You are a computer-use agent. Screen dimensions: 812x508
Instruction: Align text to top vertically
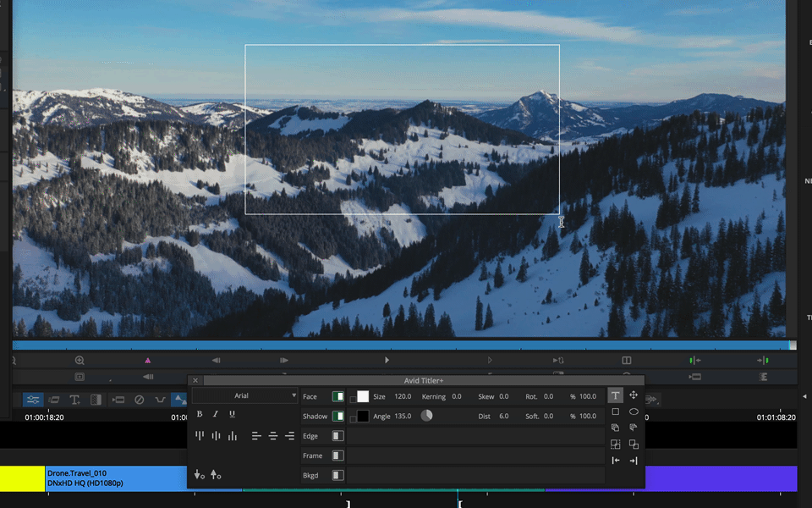click(x=200, y=435)
